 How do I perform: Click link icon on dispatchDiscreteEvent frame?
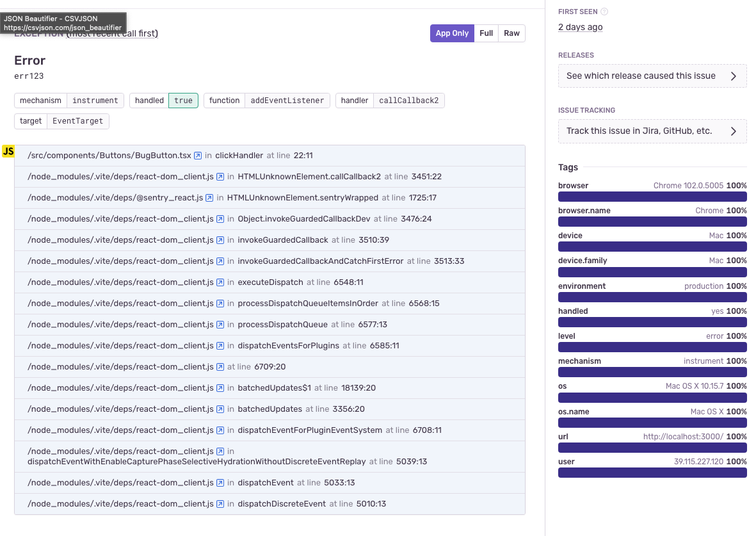[x=220, y=504]
